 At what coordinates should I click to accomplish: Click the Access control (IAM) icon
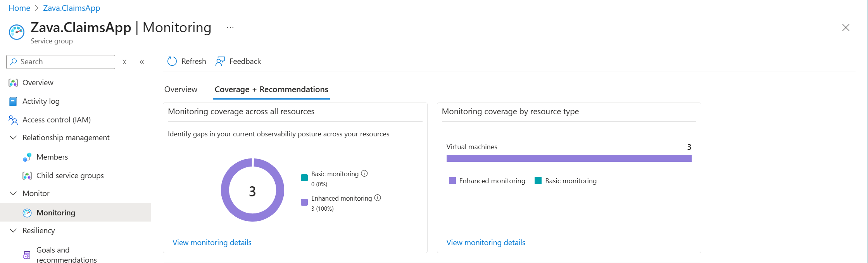[x=12, y=120]
